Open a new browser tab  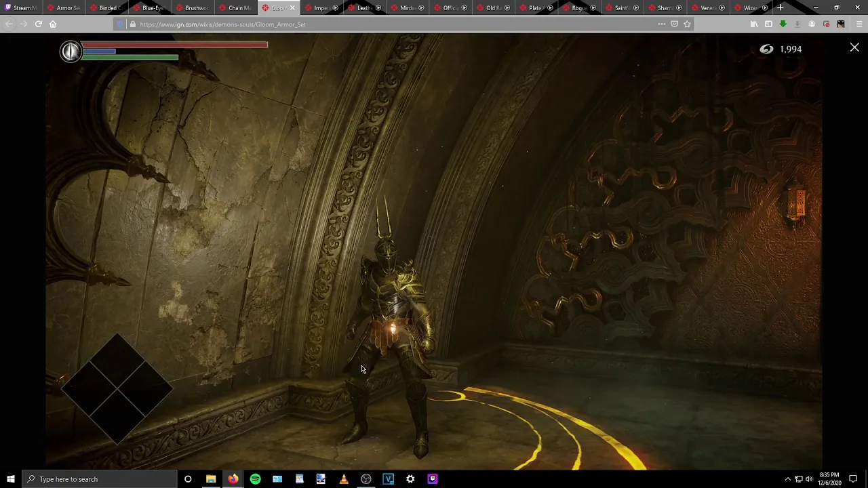[x=781, y=7]
